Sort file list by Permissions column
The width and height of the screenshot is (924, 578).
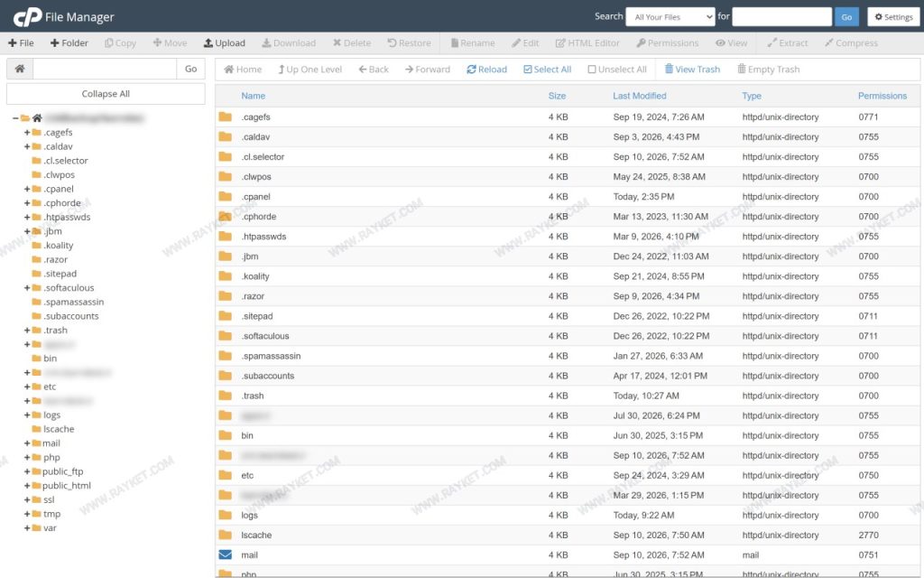[x=882, y=96]
